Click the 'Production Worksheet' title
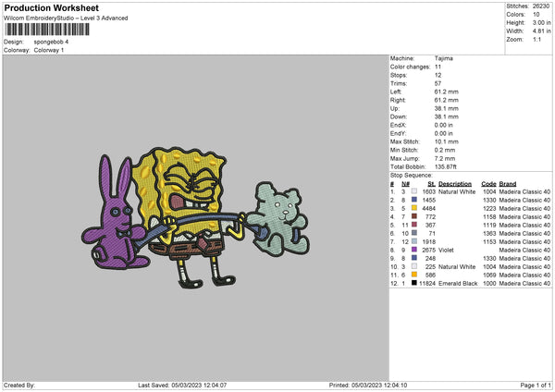Screen dimensions: 555x392 click(52, 7)
